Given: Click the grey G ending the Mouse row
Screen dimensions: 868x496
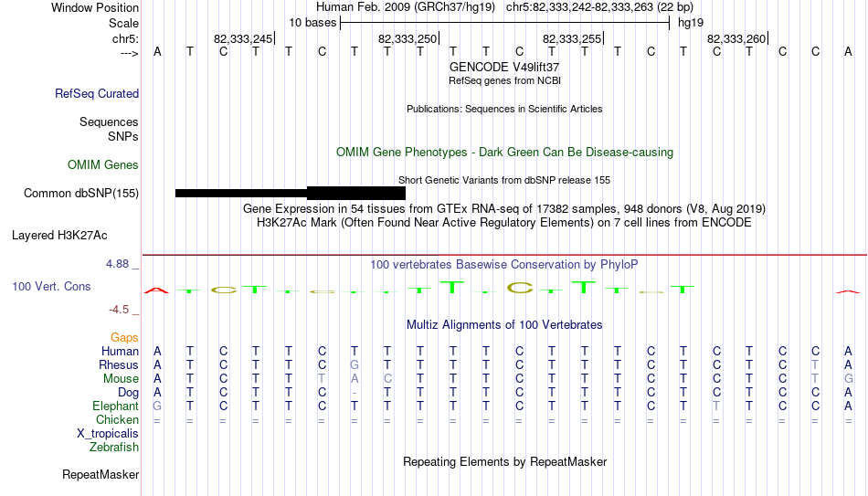Looking at the screenshot, I should coord(849,379).
